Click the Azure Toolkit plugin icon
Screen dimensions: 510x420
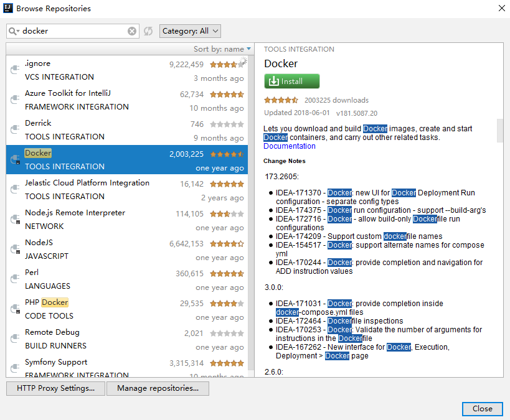[x=15, y=100]
